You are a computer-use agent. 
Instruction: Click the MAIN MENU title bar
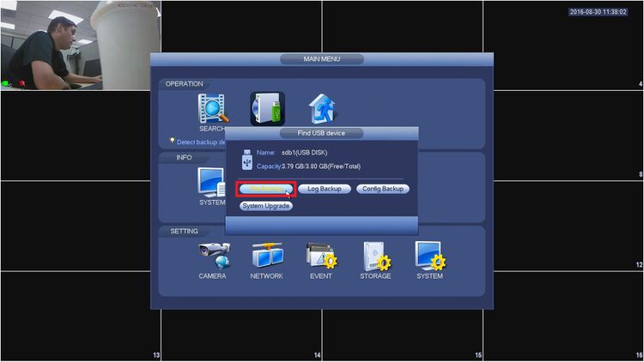coord(322,59)
